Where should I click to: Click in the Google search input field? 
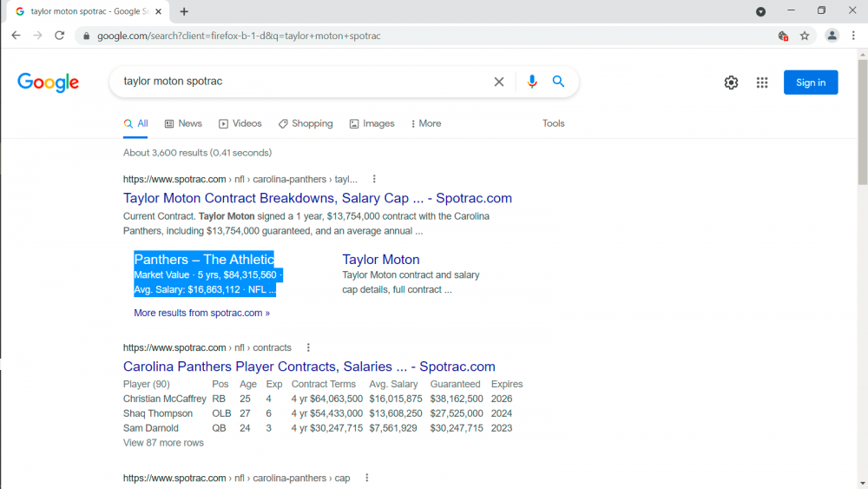click(304, 82)
